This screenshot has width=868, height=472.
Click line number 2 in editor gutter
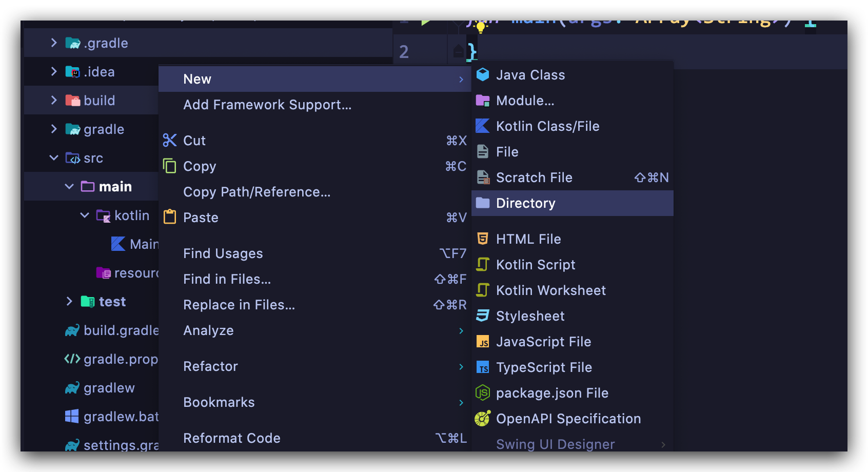[x=404, y=52]
